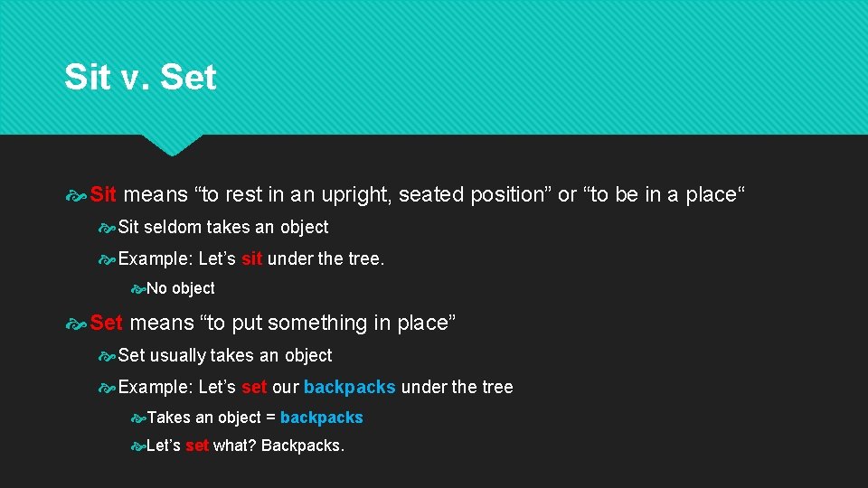Click the bullet icon before "Sit means"
Screen dimensions: 868x488
point(78,194)
